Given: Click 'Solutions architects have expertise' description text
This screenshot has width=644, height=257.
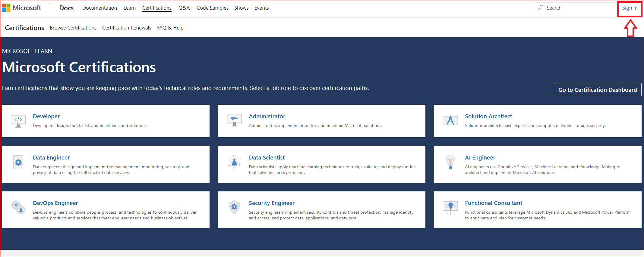Looking at the screenshot, I should coord(535,126).
